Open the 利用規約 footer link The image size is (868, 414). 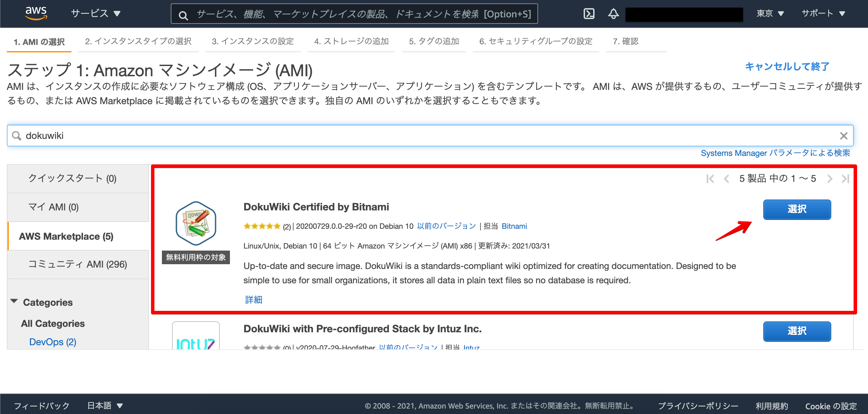[772, 405]
